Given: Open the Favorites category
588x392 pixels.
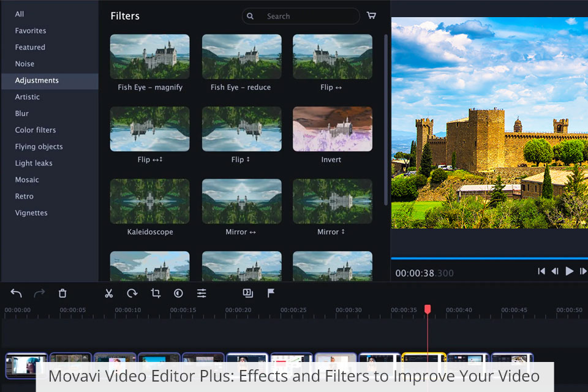Looking at the screenshot, I should pyautogui.click(x=31, y=31).
